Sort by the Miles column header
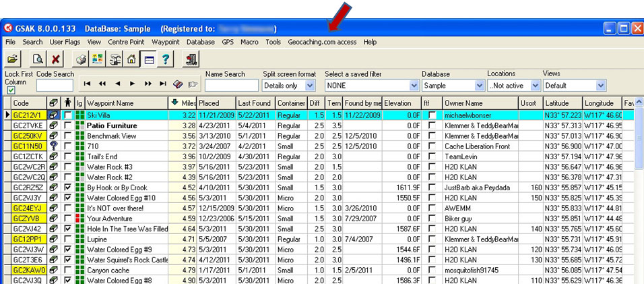This screenshot has height=284, width=644. tap(183, 103)
